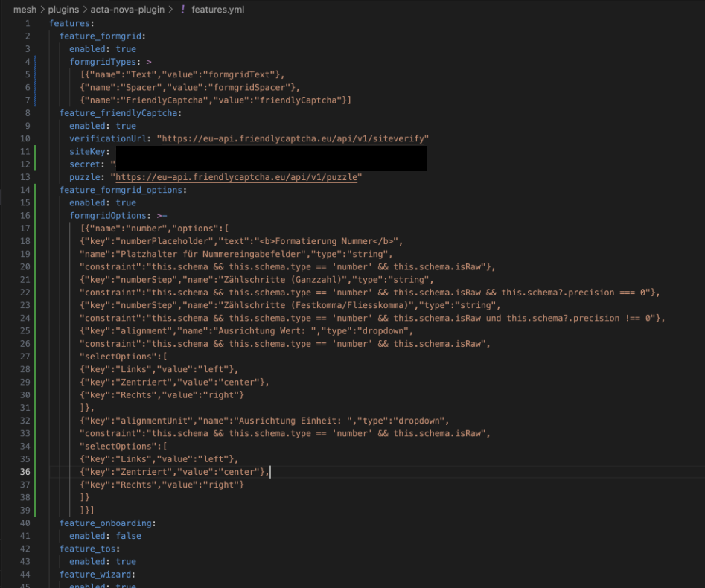Click line number 1 in the gutter

click(x=28, y=23)
